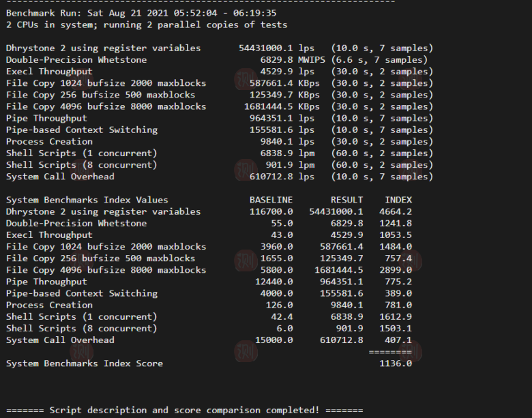
Task: Select the '2 CPUs in system' line
Action: 147,25
